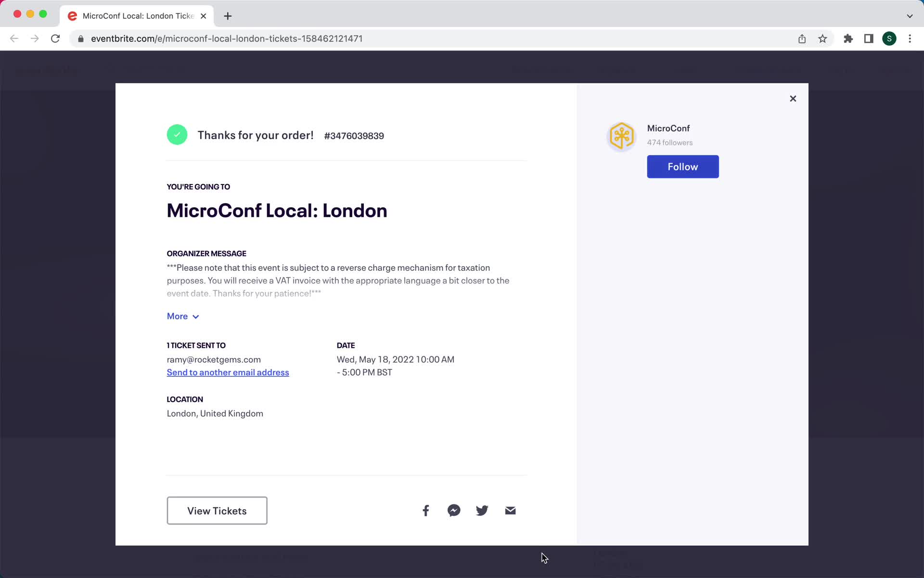
Task: Open the Chrome three-dot menu
Action: (910, 39)
